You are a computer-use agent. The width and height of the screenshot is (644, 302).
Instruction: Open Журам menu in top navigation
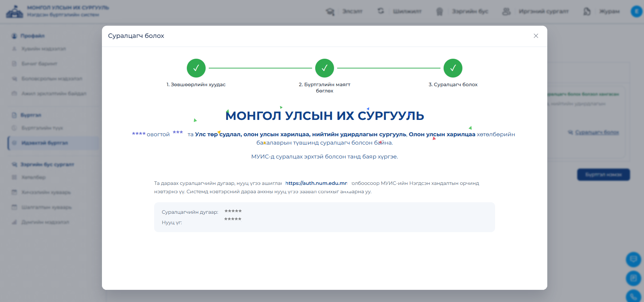(x=609, y=11)
